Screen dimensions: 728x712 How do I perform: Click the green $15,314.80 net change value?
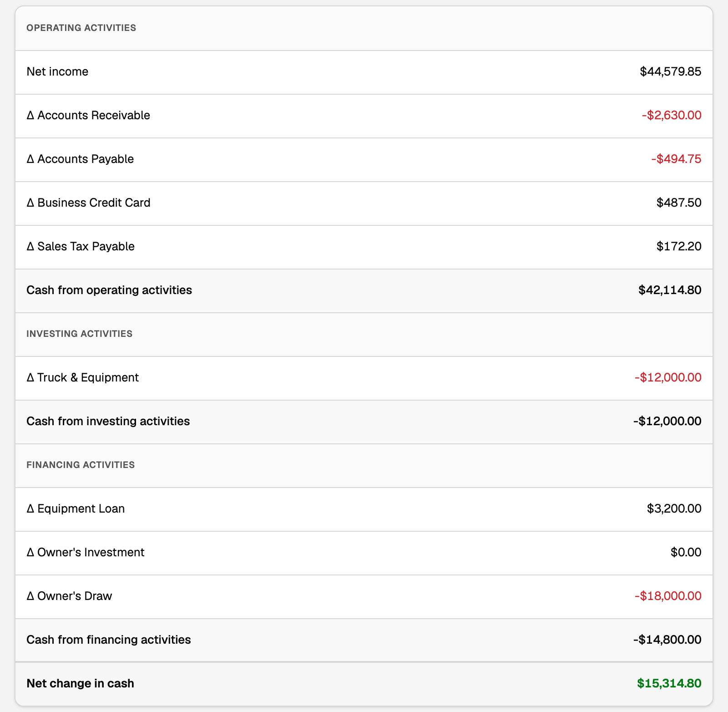click(669, 683)
